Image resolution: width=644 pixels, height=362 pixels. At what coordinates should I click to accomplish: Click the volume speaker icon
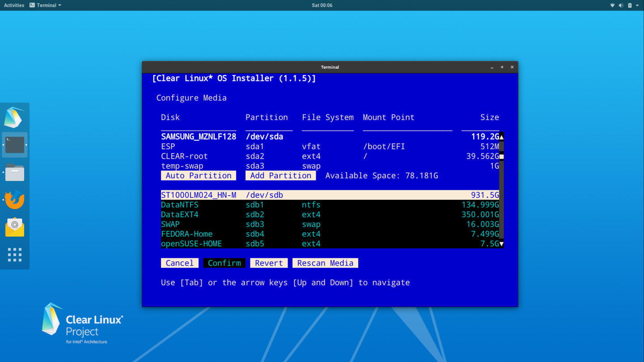click(621, 5)
